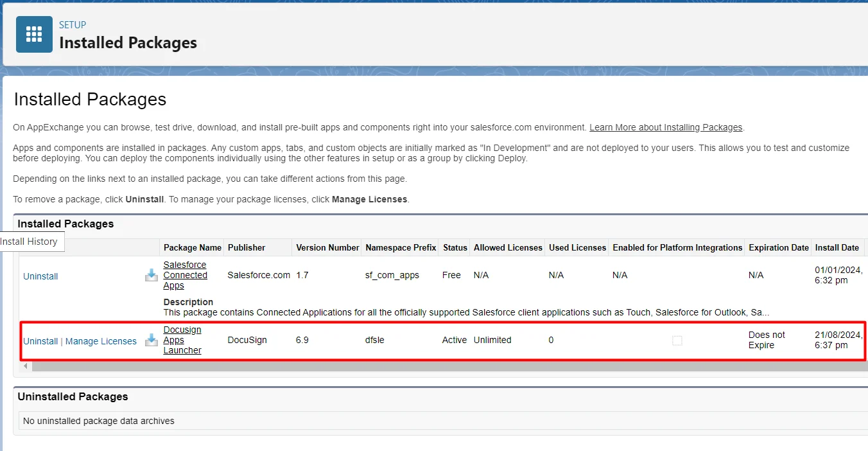
Task: Click the left scroll arrow below the packages table
Action: point(24,366)
